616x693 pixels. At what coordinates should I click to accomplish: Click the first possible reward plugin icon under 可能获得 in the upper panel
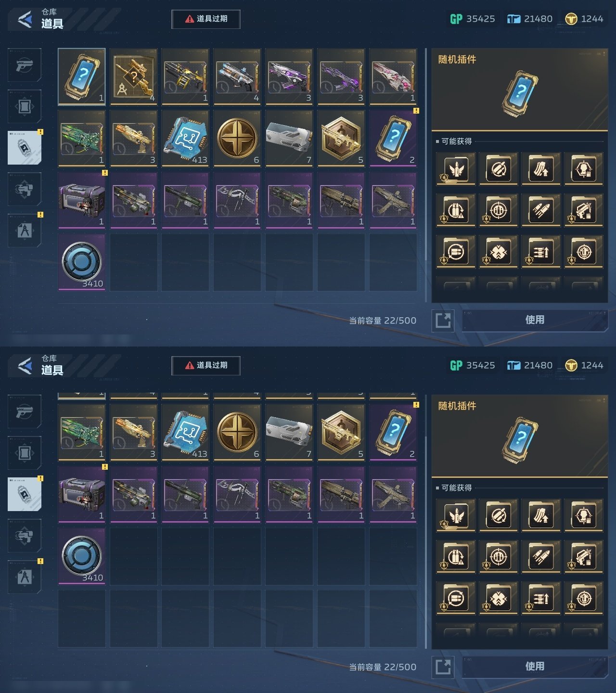pyautogui.click(x=456, y=169)
